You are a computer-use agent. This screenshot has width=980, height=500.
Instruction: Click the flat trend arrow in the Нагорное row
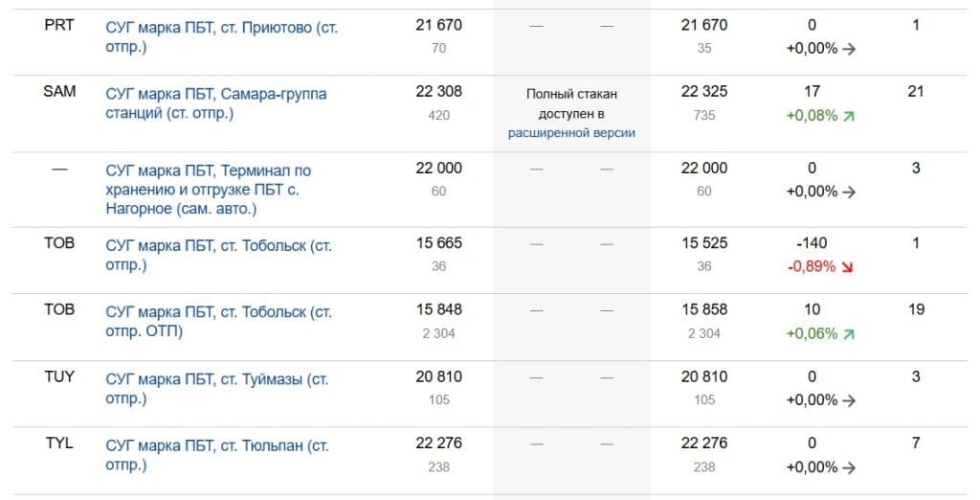(x=847, y=192)
